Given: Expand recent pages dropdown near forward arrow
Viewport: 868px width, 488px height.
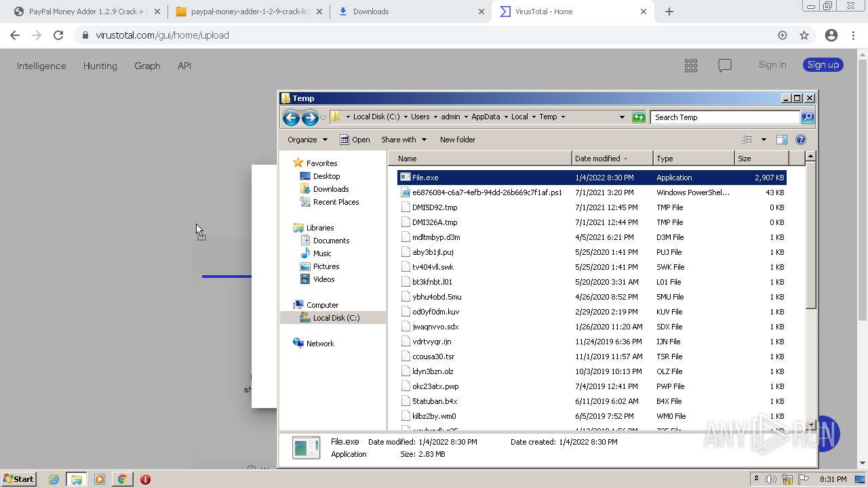Looking at the screenshot, I should coord(323,117).
